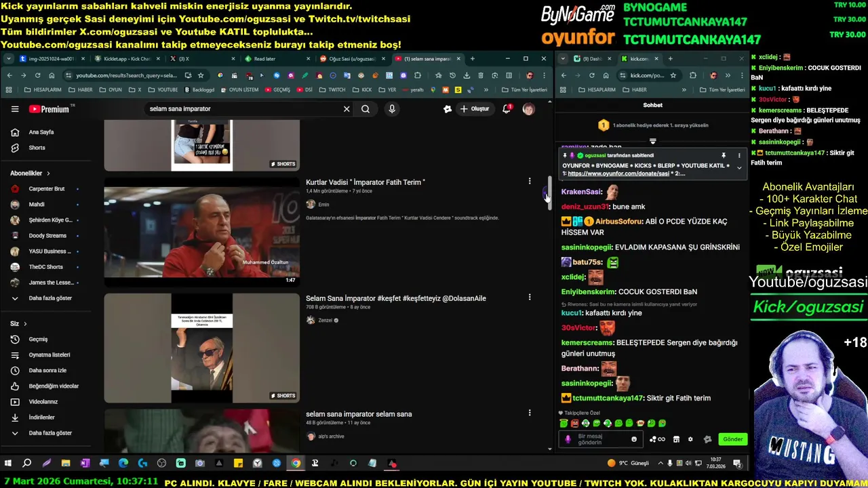The height and width of the screenshot is (488, 868).
Task: Start voice search with microphone icon
Action: point(392,109)
